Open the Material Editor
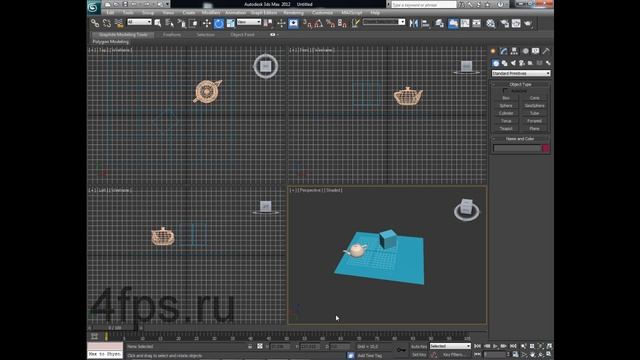This screenshot has height=360, width=640. tap(491, 23)
